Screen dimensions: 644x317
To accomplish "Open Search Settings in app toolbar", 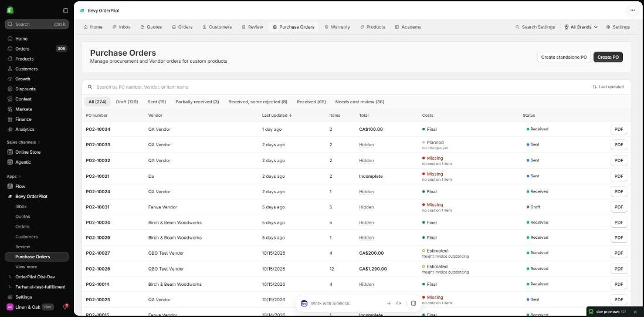I will click(x=535, y=27).
